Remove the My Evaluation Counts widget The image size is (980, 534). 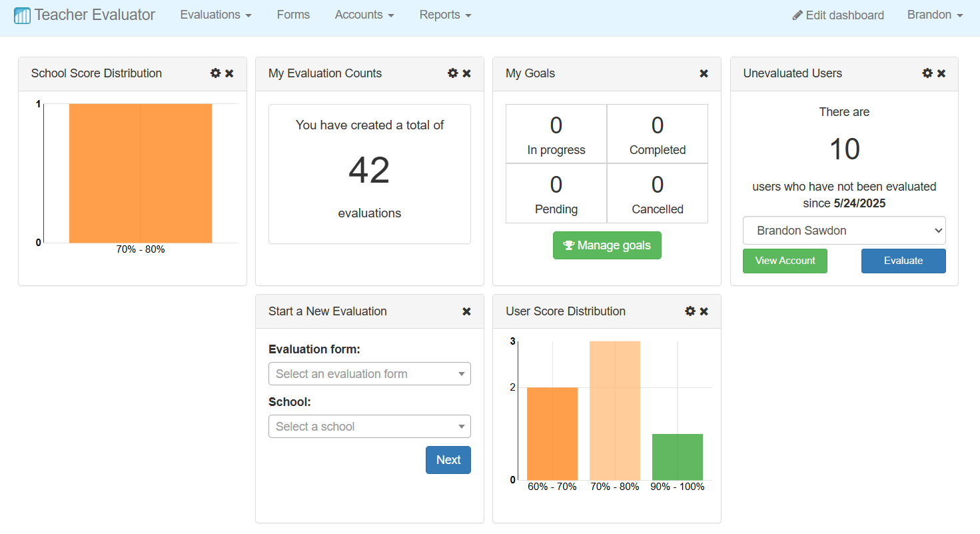466,73
